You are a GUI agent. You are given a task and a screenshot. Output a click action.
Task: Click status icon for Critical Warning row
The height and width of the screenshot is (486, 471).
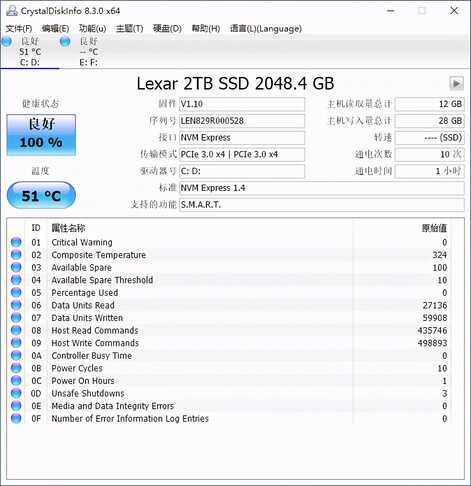pyautogui.click(x=16, y=242)
